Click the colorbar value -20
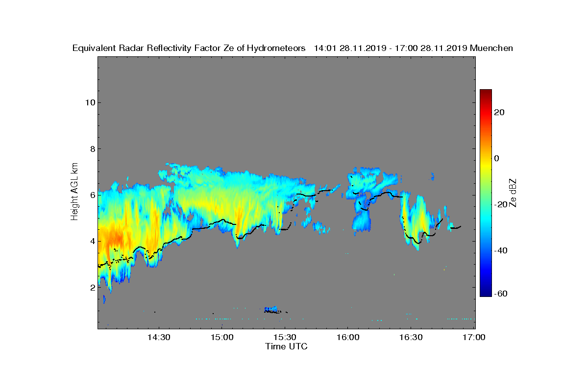 point(500,204)
